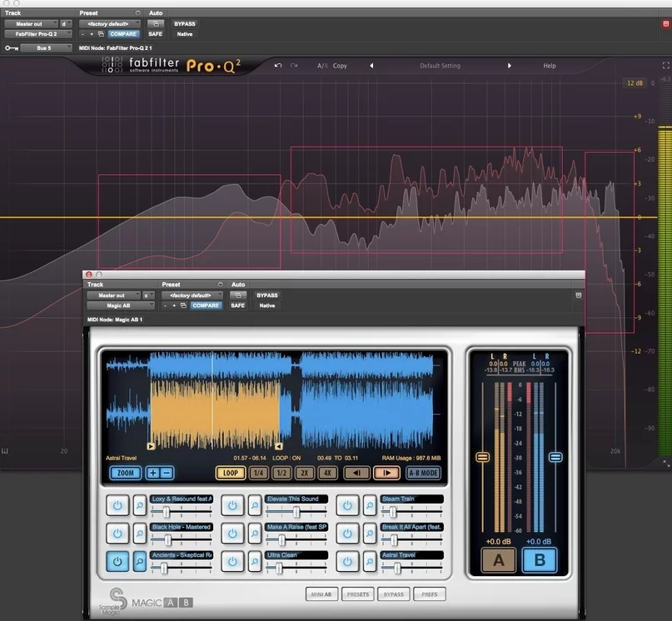This screenshot has width=672, height=621.
Task: Click the preset copy icon in Magic AB window
Action: (183, 306)
